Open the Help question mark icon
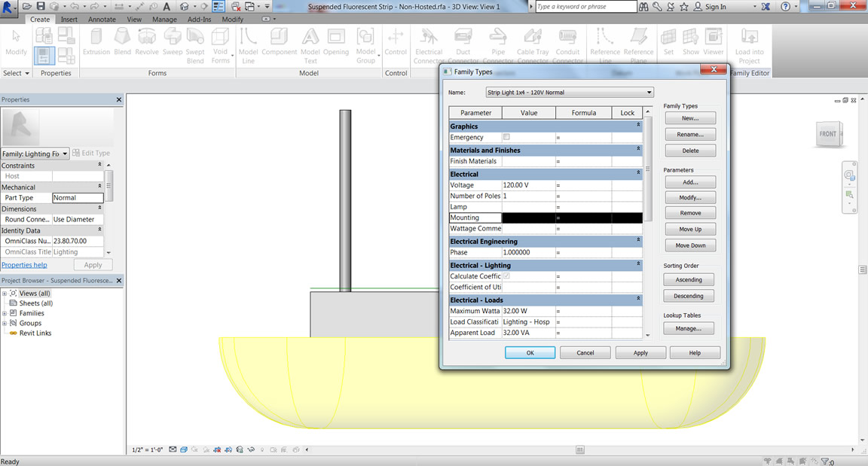868x466 pixels. point(786,7)
